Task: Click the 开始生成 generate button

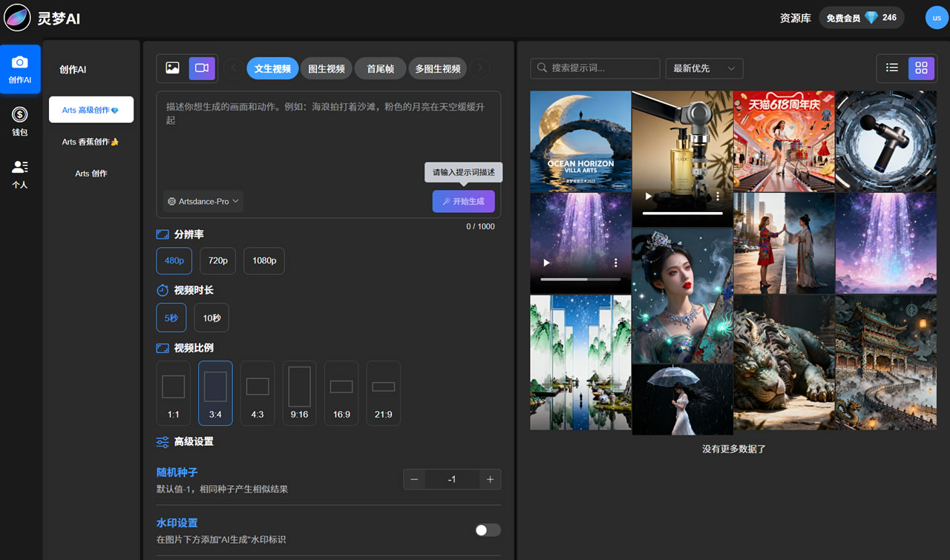Action: point(463,201)
